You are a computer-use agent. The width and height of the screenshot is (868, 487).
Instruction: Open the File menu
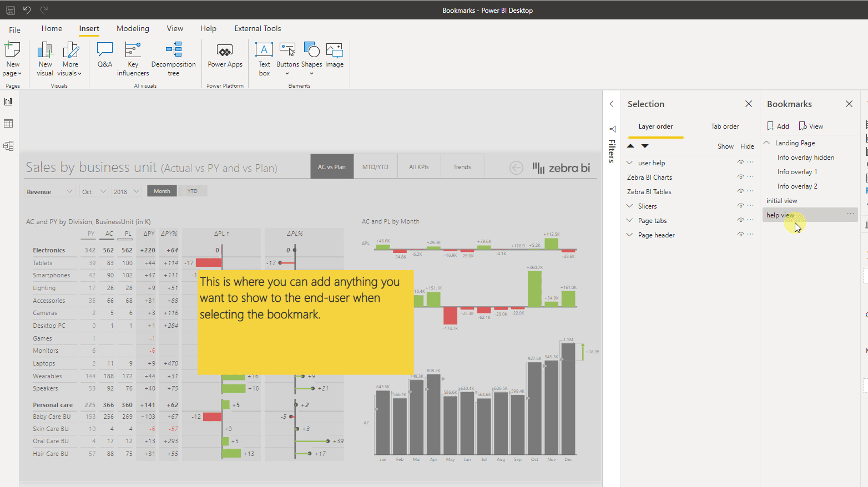14,30
